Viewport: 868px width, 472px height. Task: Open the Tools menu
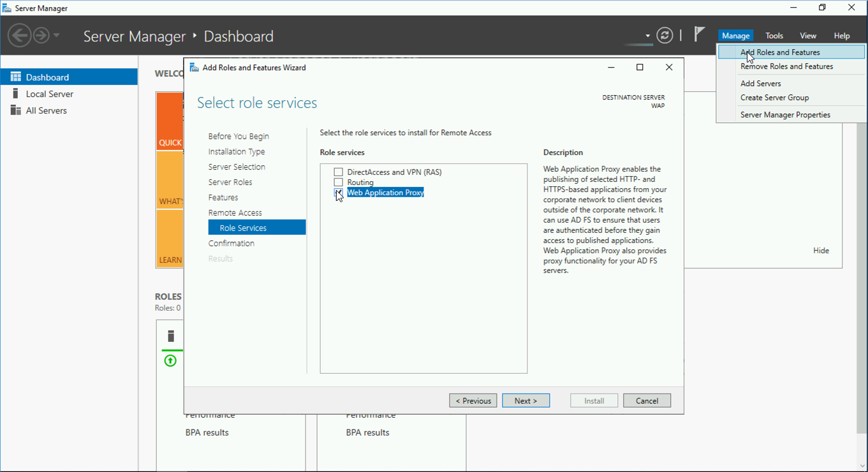774,36
